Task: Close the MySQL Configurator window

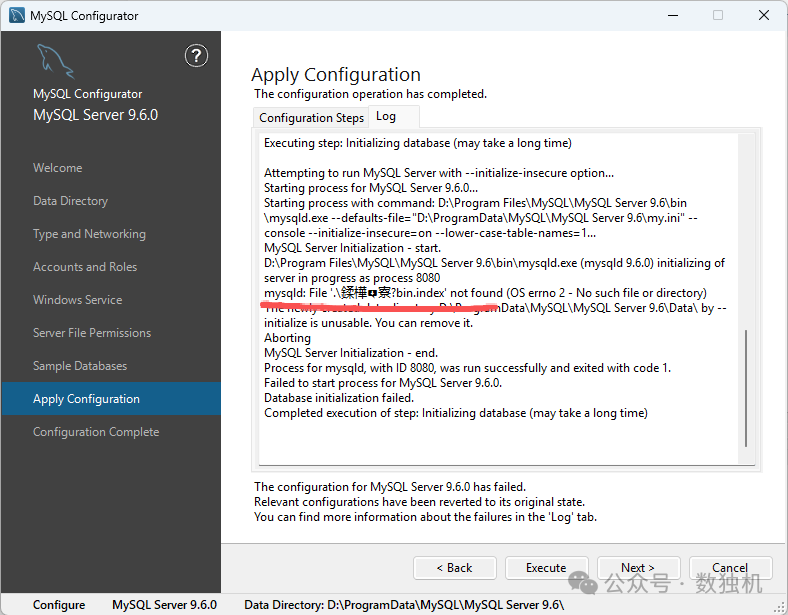Action: [x=764, y=16]
